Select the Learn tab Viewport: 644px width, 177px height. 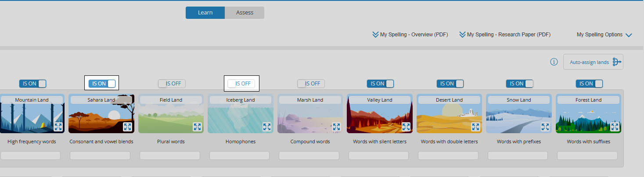[x=205, y=13]
